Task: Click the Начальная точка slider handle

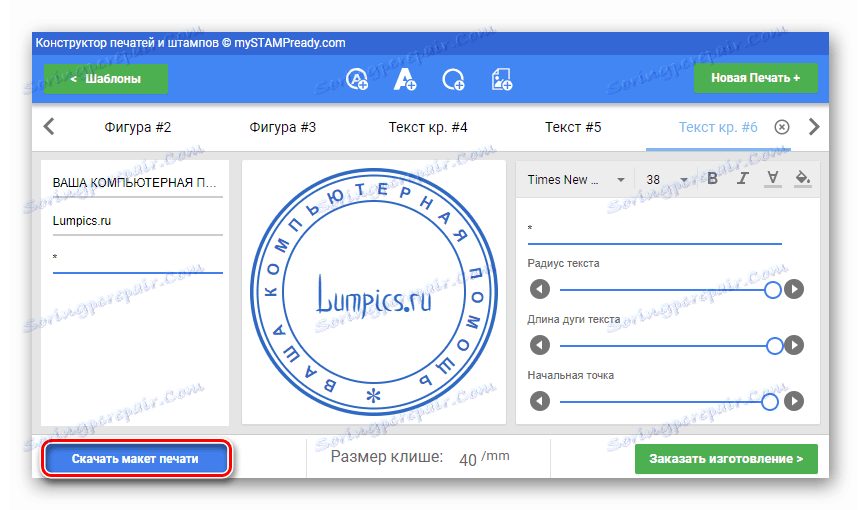Action: click(769, 402)
